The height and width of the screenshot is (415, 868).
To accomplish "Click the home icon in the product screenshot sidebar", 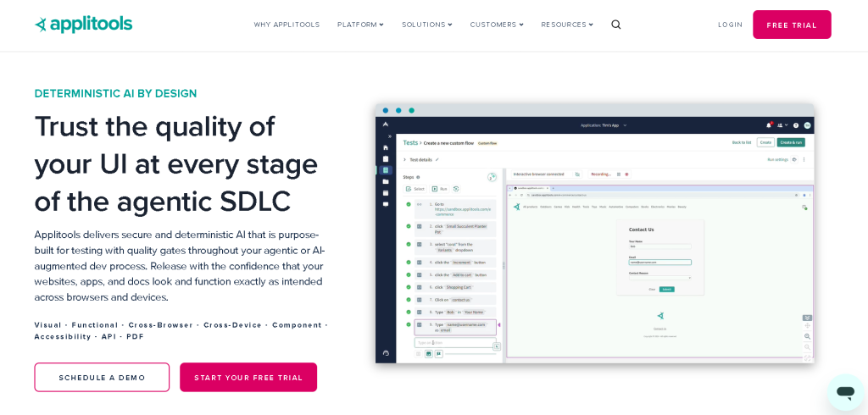I will click(x=386, y=147).
